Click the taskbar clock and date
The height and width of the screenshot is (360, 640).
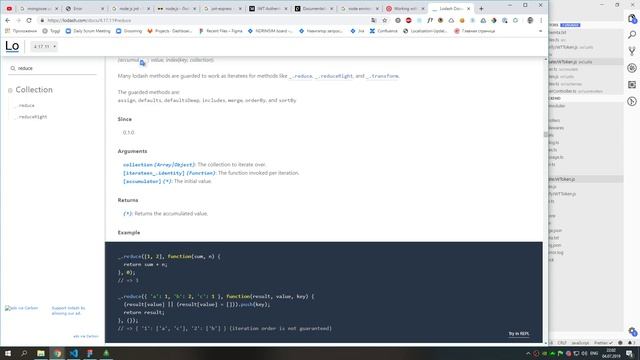pos(611,353)
